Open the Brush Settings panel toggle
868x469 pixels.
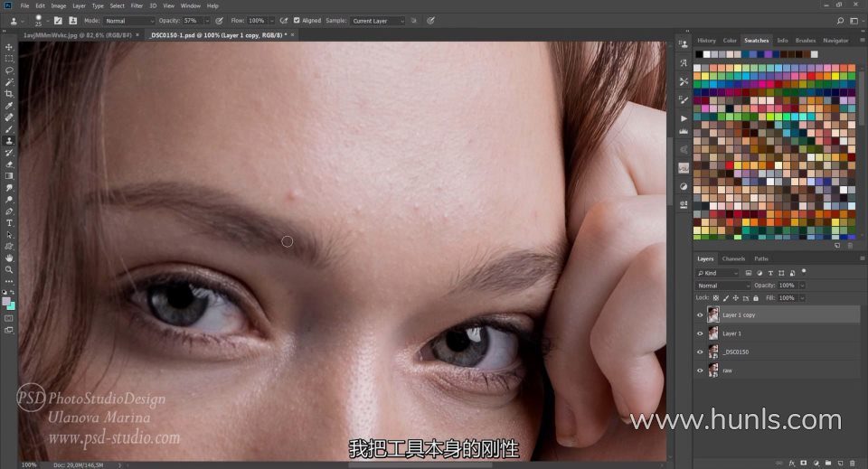pyautogui.click(x=58, y=21)
